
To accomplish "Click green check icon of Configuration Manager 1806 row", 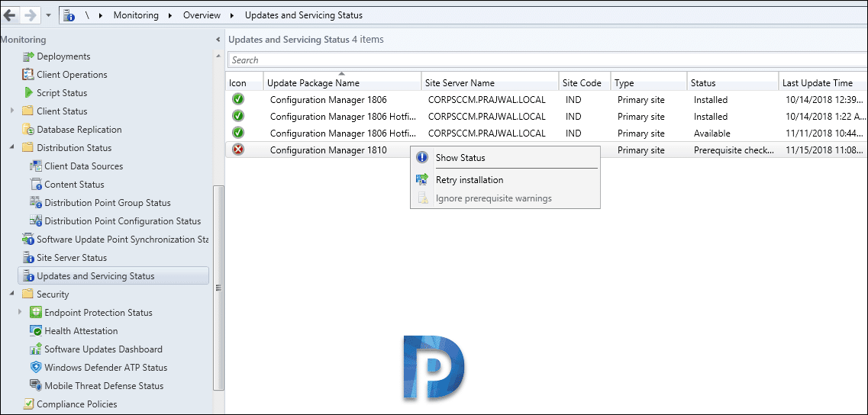I will click(238, 100).
